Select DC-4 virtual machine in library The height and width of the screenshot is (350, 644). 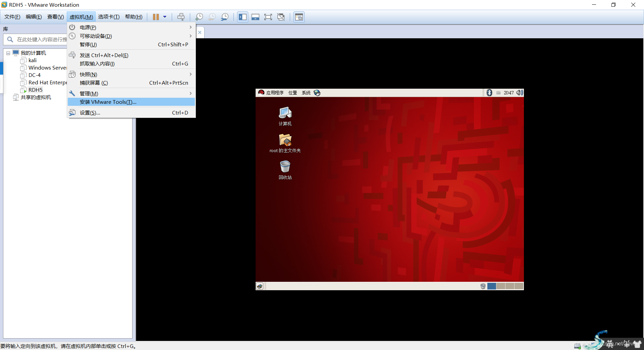click(31, 75)
